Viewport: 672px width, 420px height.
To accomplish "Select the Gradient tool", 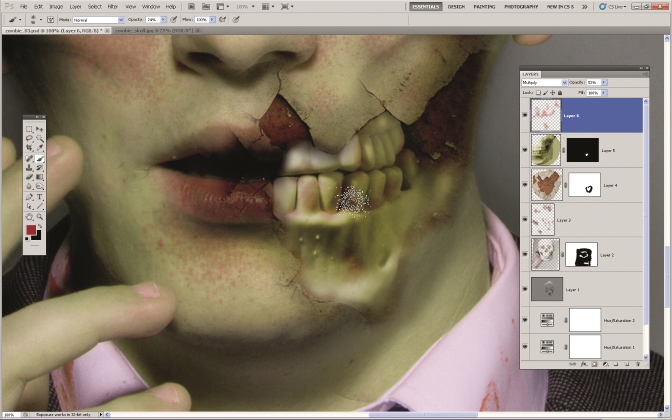I will (x=40, y=177).
